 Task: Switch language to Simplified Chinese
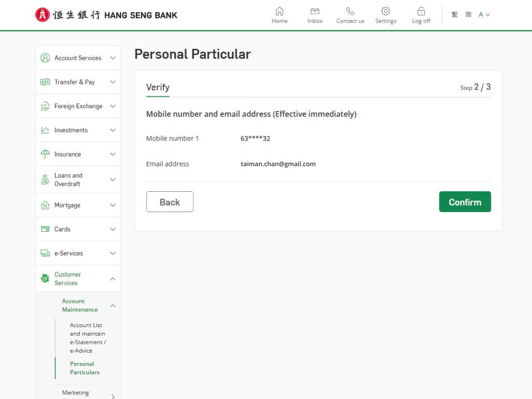tap(468, 15)
